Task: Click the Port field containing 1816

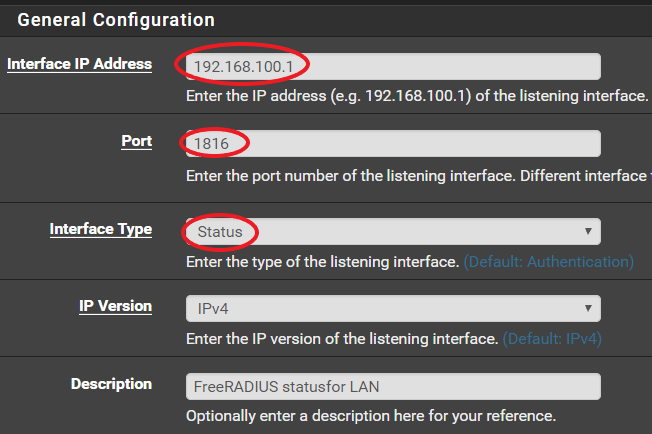Action: pyautogui.click(x=392, y=144)
